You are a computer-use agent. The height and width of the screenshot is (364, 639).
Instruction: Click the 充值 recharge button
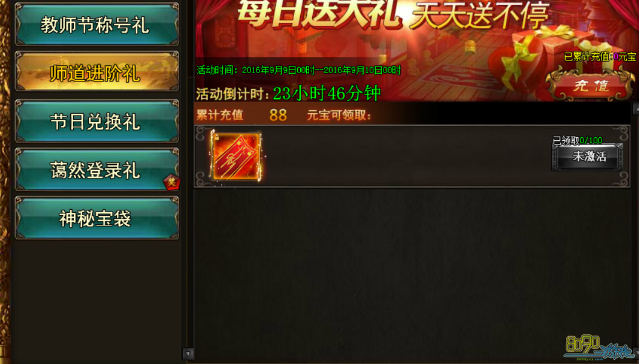pyautogui.click(x=591, y=85)
